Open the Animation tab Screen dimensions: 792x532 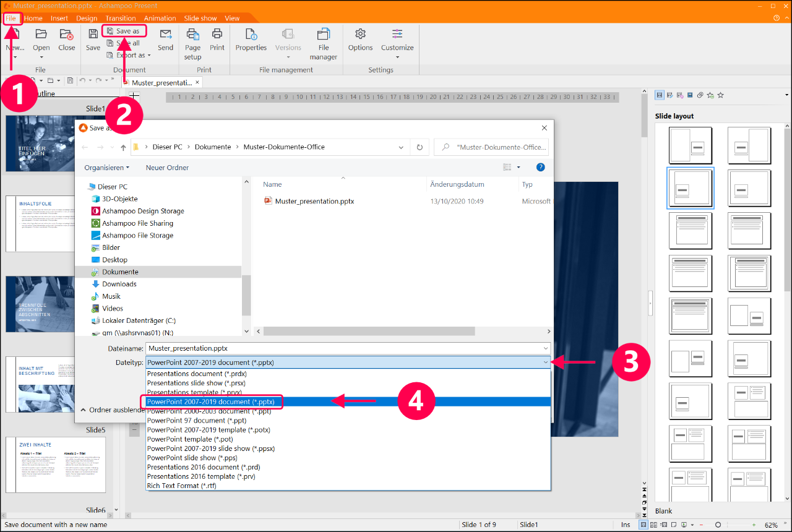pos(160,18)
